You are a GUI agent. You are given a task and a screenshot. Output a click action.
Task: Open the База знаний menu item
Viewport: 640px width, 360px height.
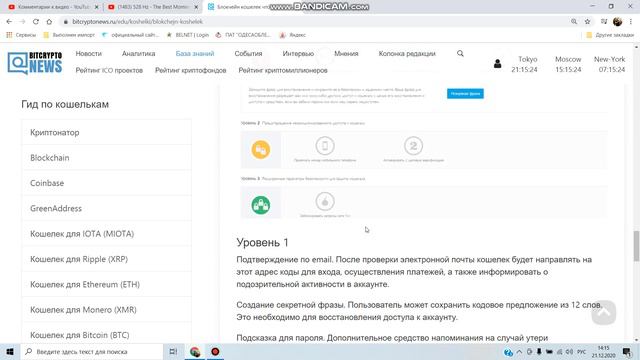tap(195, 53)
